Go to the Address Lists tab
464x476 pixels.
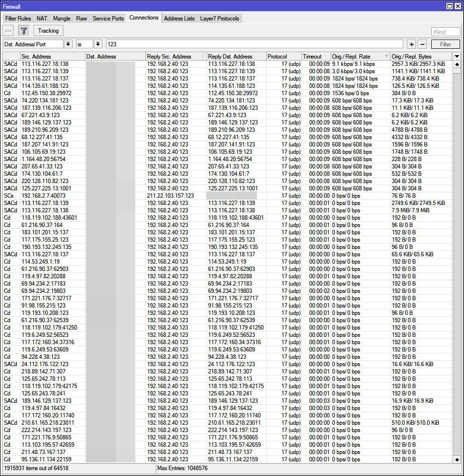click(179, 19)
